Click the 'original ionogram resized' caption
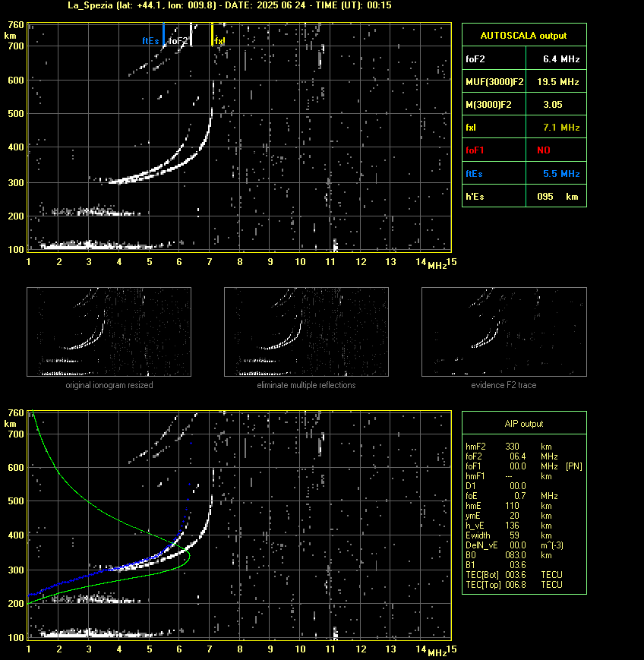This screenshot has height=660, width=644. [109, 385]
